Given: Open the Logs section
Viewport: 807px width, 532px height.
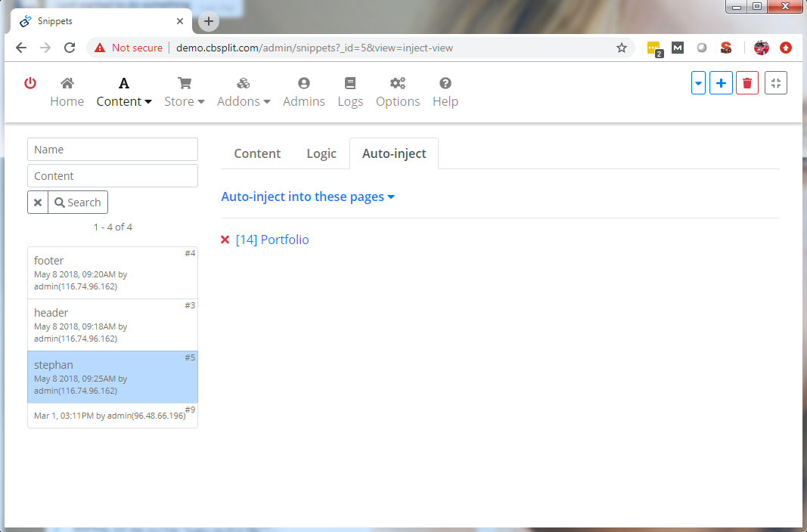Looking at the screenshot, I should [x=350, y=92].
